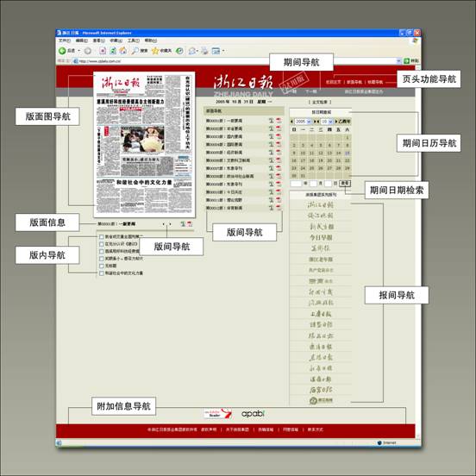Image resolution: width=476 pixels, height=476 pixels.
Task: Open the year dropdown showing 2005
Action: (x=303, y=122)
